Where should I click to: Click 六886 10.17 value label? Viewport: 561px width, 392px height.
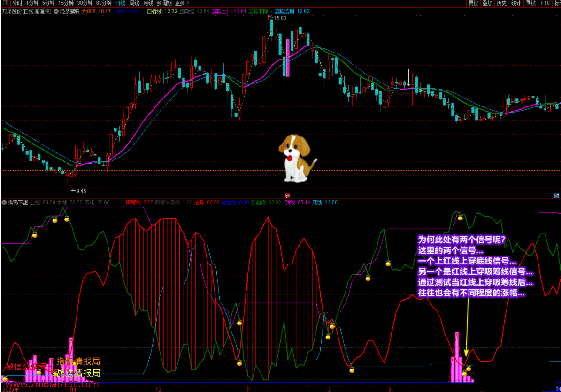[x=96, y=11]
